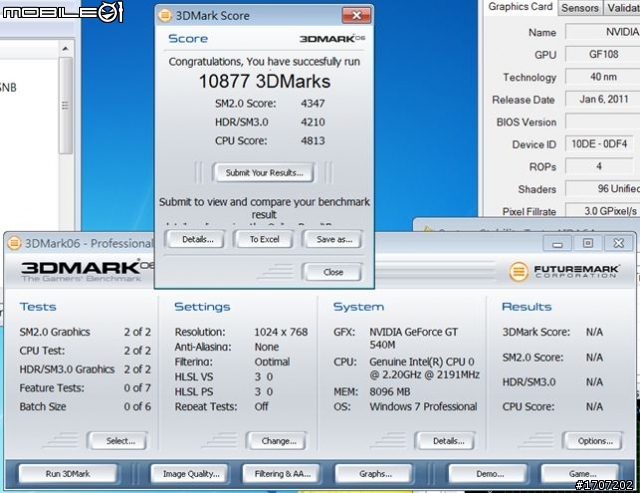
Task: Click Close button in 3DMark Score dialog
Action: pos(332,272)
